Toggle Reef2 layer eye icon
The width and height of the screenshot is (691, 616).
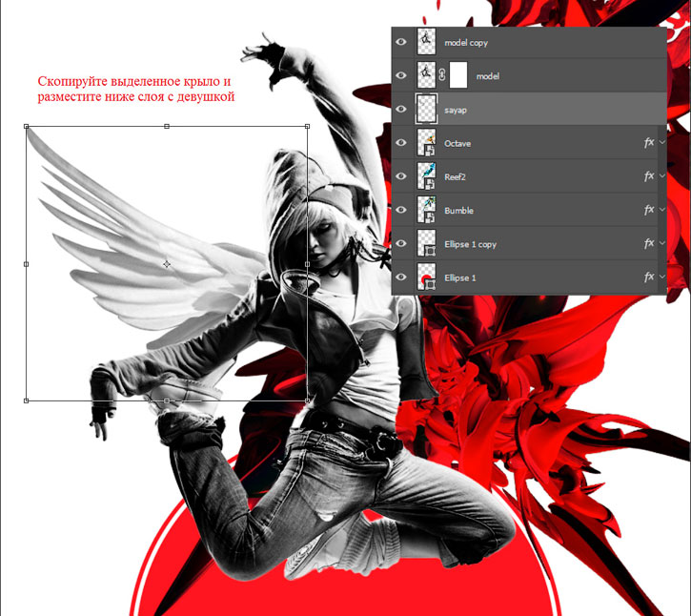click(x=400, y=176)
